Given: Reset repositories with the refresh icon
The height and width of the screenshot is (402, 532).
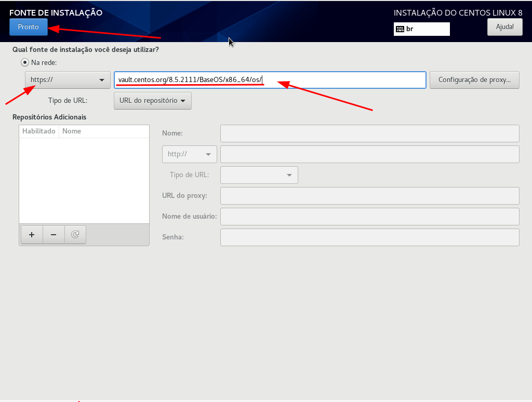Looking at the screenshot, I should click(x=75, y=235).
